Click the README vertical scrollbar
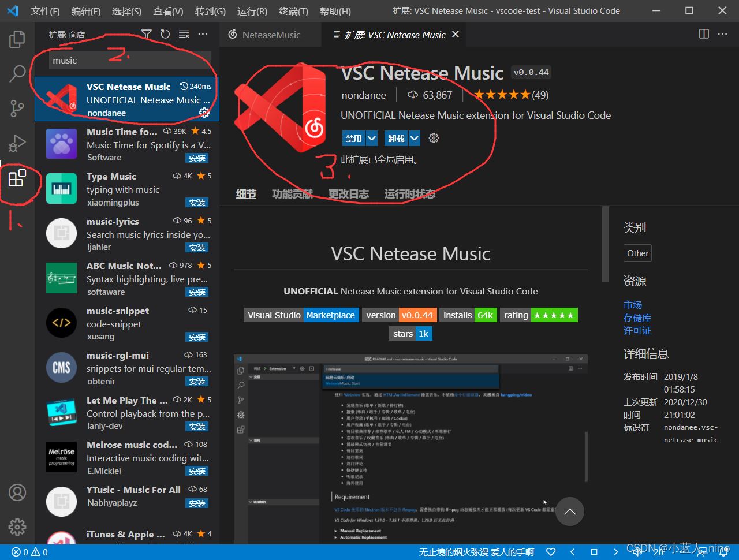 tap(605, 245)
